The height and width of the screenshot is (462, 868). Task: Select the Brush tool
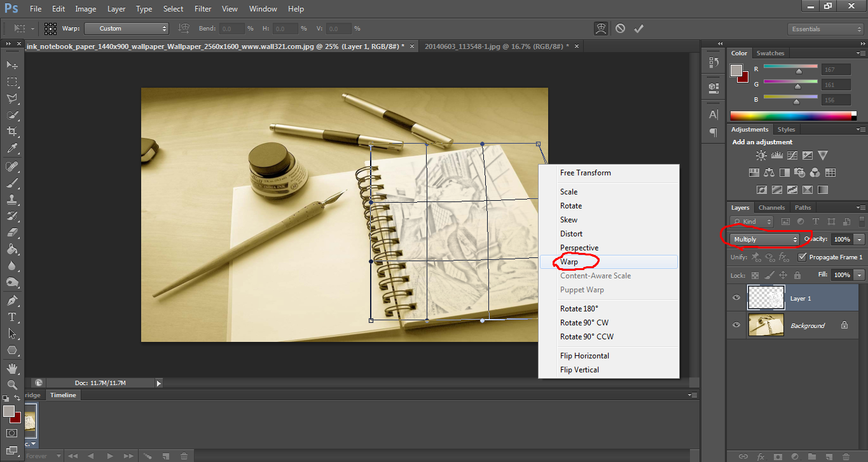coord(12,183)
